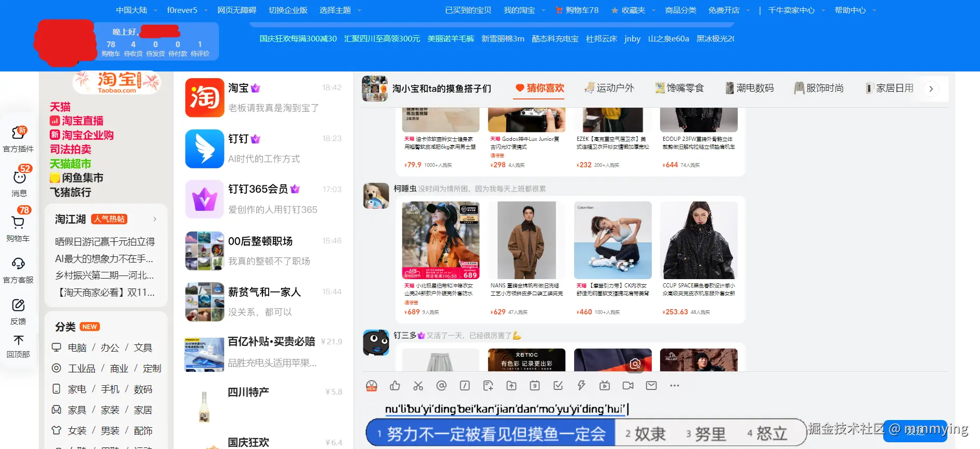Click the envelope mail icon in chat toolbar
The height and width of the screenshot is (449, 980).
(651, 385)
